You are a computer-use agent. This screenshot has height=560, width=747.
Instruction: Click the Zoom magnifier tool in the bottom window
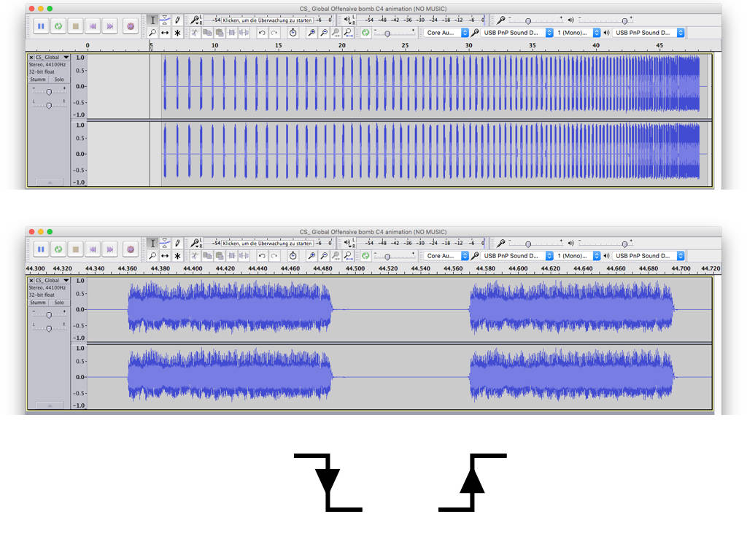[152, 256]
